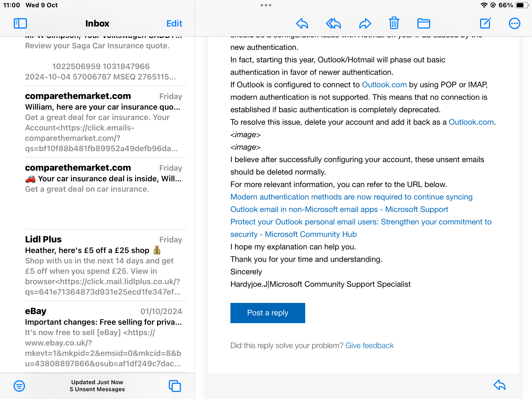The width and height of the screenshot is (532, 399).
Task: Tap the bottom-right reply arrow
Action: [x=499, y=385]
